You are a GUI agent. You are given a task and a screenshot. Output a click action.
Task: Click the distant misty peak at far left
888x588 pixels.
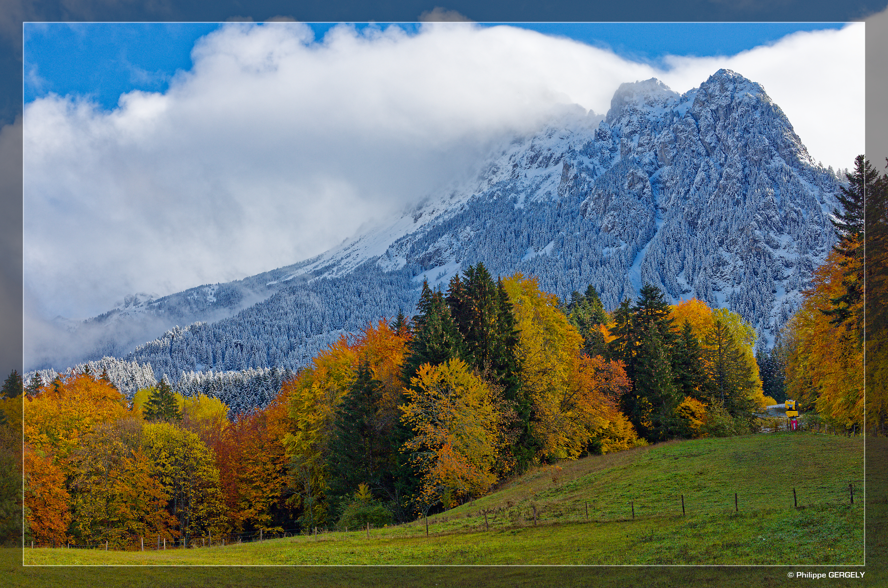[135, 300]
